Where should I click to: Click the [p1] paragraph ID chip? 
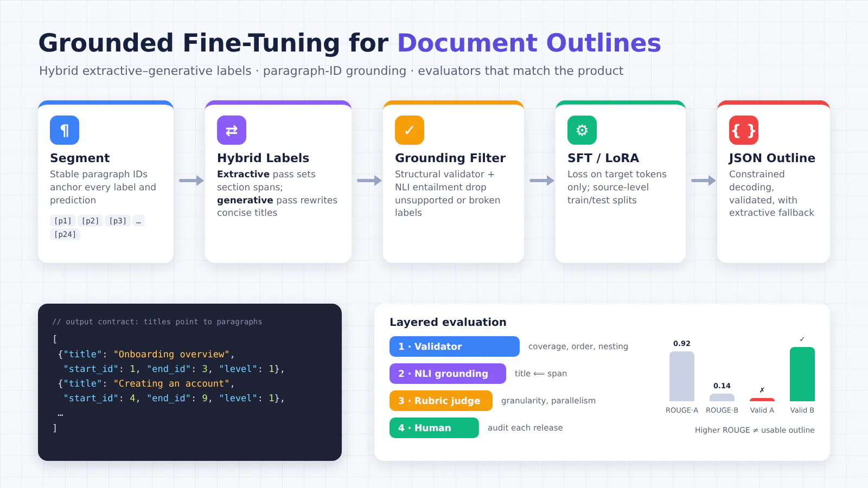63,221
